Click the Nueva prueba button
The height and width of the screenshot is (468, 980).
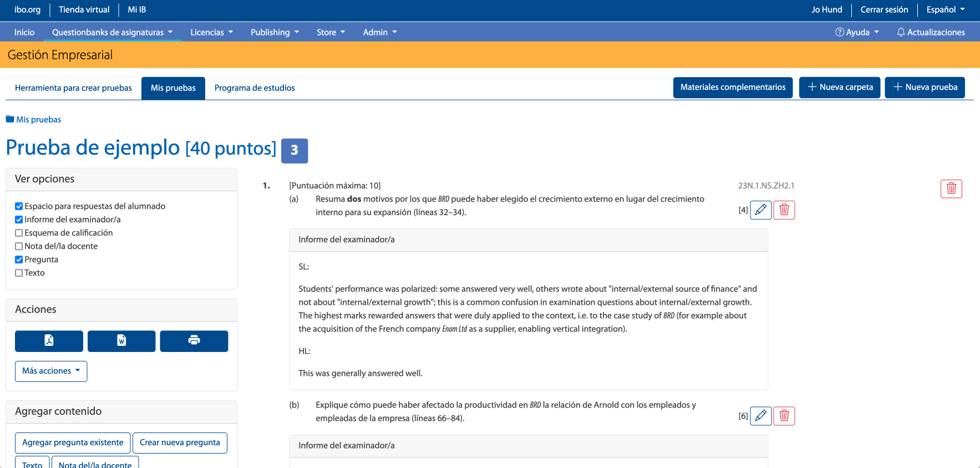[925, 87]
